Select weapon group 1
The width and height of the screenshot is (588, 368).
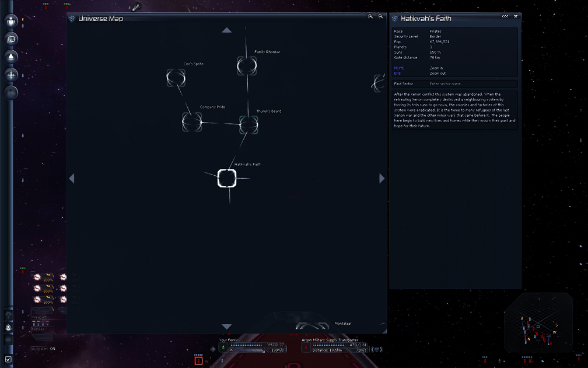click(34, 324)
